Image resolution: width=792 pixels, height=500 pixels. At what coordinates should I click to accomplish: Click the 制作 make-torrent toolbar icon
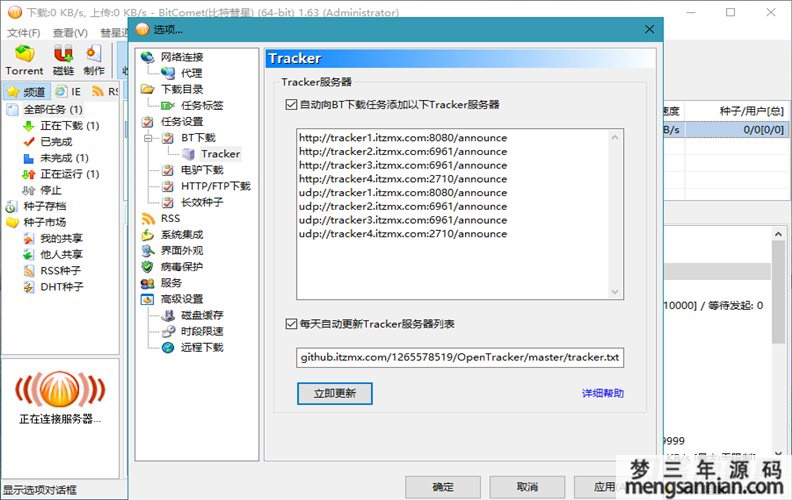[93, 54]
